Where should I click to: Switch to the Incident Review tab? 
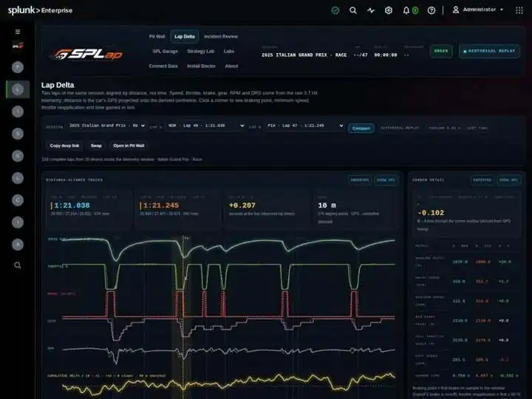pyautogui.click(x=221, y=37)
